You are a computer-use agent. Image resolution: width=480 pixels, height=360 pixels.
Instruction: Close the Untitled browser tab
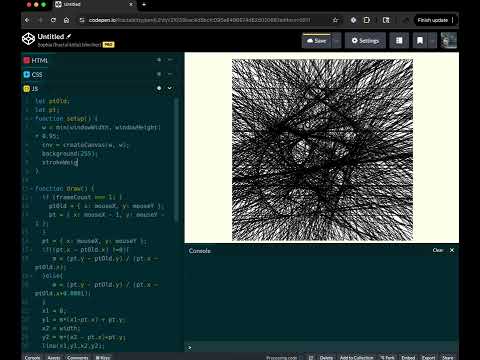pyautogui.click(x=131, y=5)
